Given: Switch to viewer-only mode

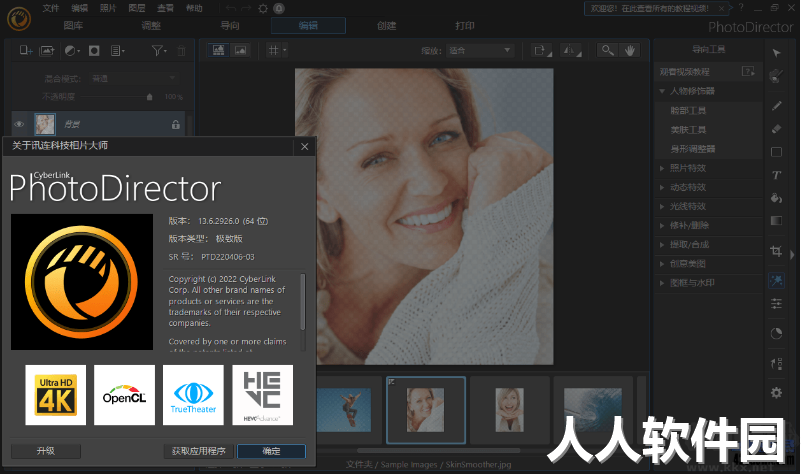Looking at the screenshot, I should 240,50.
